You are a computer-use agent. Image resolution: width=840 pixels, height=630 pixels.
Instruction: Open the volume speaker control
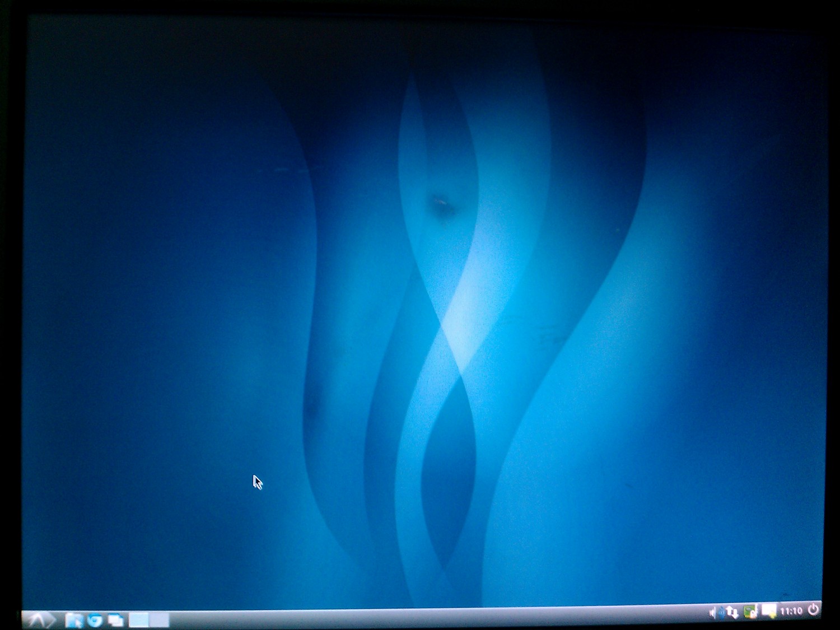pyautogui.click(x=712, y=613)
